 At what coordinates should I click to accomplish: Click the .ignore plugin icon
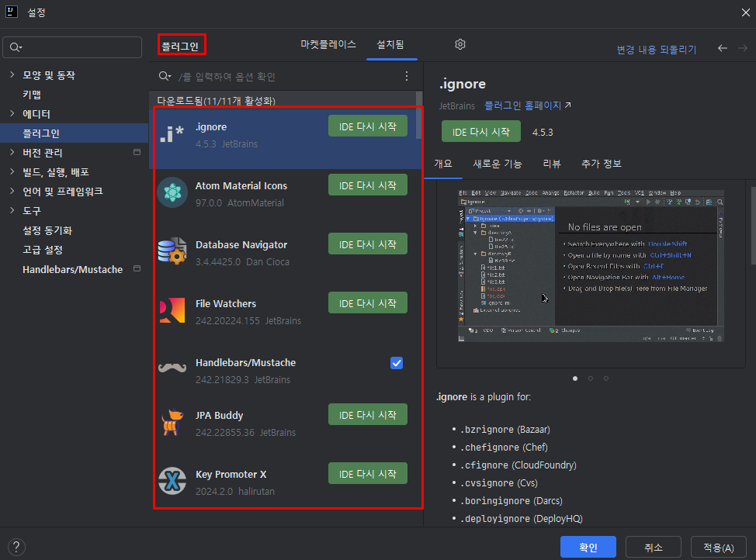(x=172, y=133)
